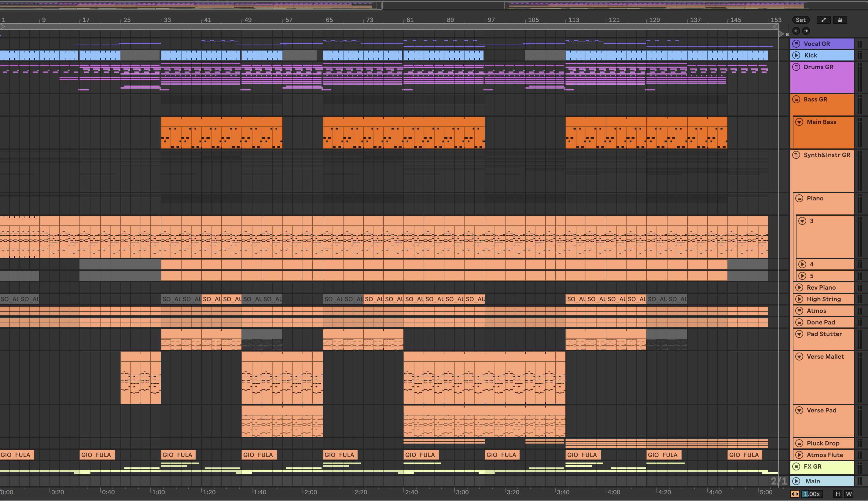Toggle Optimize Arrangement Width W button

pyautogui.click(x=849, y=494)
